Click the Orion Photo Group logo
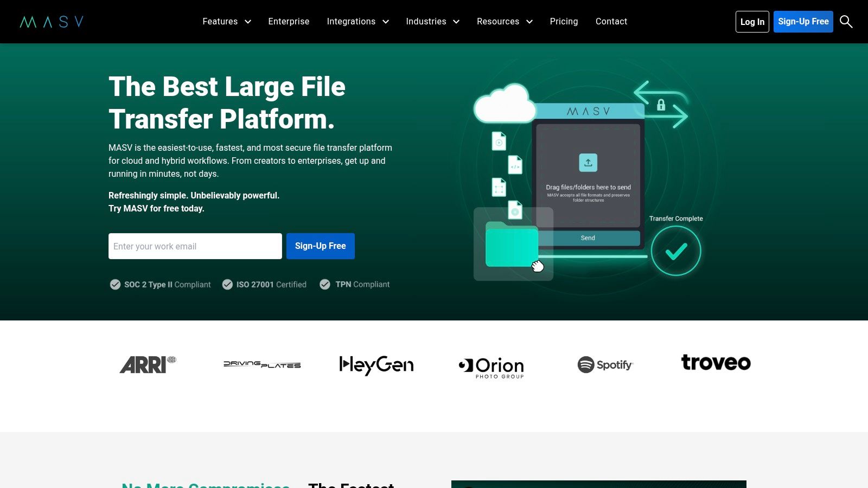 click(492, 368)
